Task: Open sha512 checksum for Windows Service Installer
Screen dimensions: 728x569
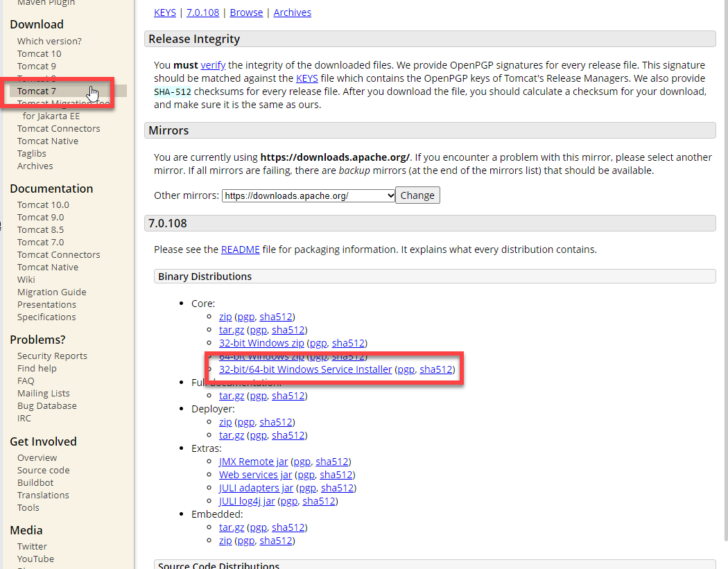Action: [435, 369]
